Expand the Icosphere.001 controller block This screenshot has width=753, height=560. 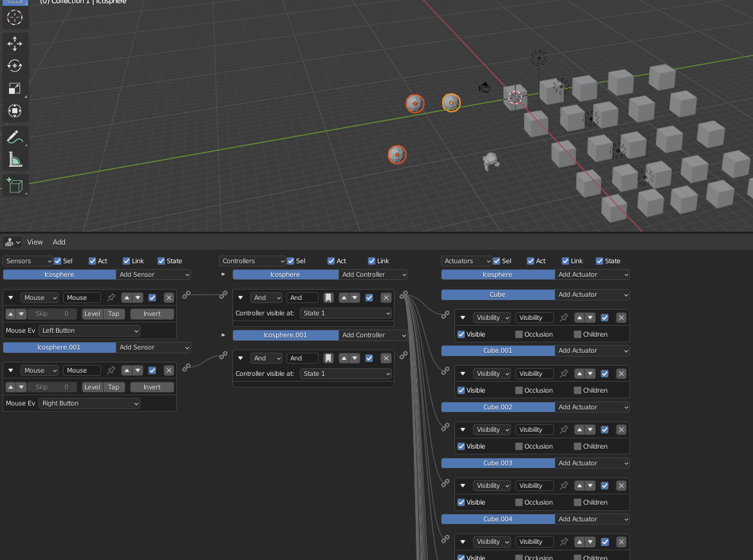click(223, 335)
